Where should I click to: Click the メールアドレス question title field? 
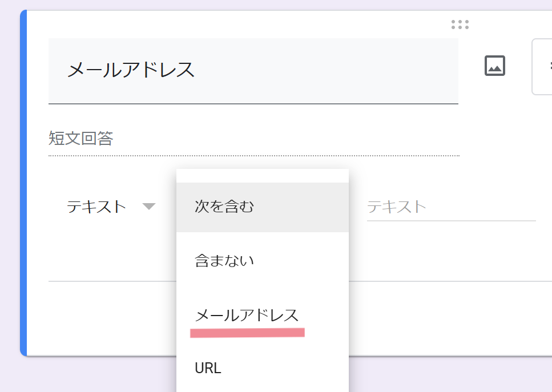point(253,70)
